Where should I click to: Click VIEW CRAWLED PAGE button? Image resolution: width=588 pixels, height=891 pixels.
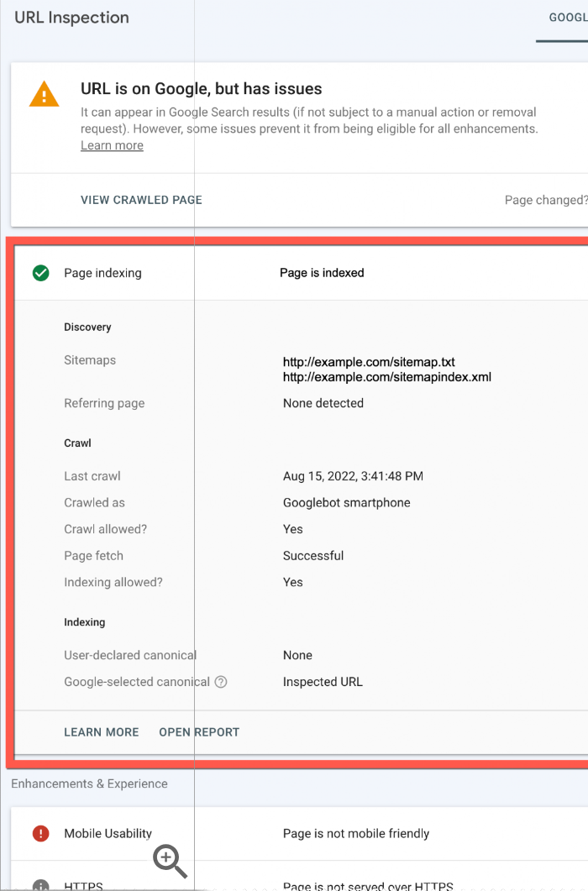point(141,200)
